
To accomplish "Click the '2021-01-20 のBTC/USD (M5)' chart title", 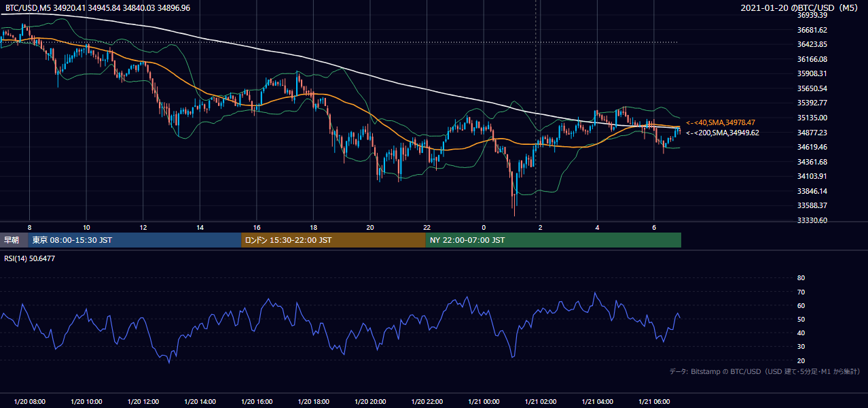I will [x=801, y=7].
